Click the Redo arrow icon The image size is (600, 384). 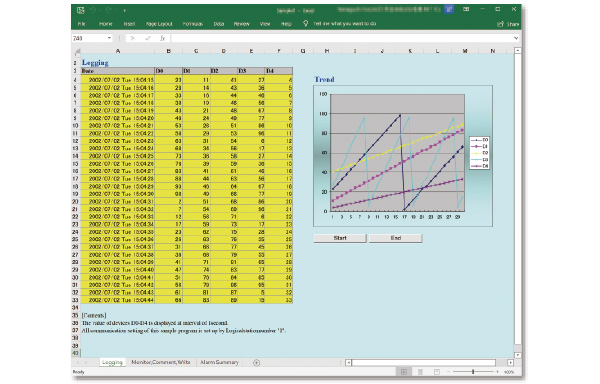109,10
